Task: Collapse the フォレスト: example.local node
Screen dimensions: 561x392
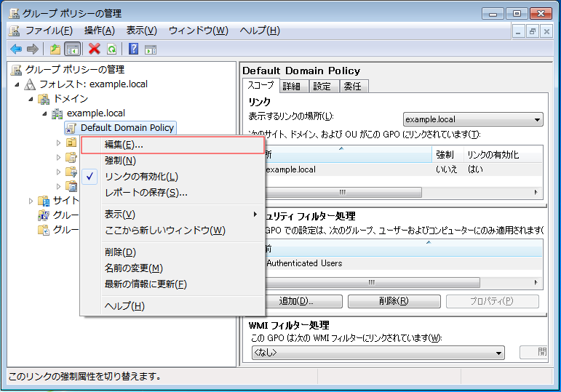Action: (x=17, y=84)
